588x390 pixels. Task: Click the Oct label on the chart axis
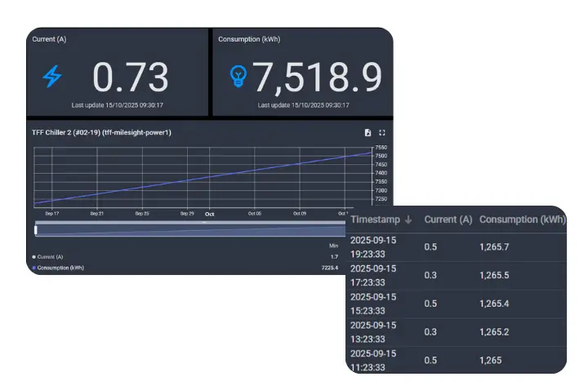click(209, 214)
